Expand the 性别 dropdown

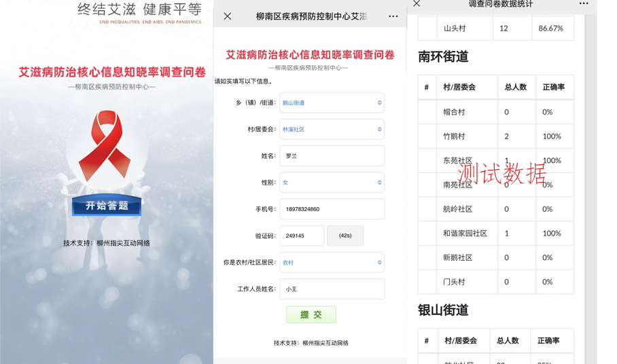point(332,183)
